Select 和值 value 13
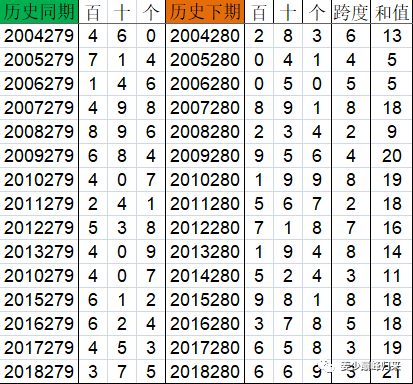 point(391,36)
